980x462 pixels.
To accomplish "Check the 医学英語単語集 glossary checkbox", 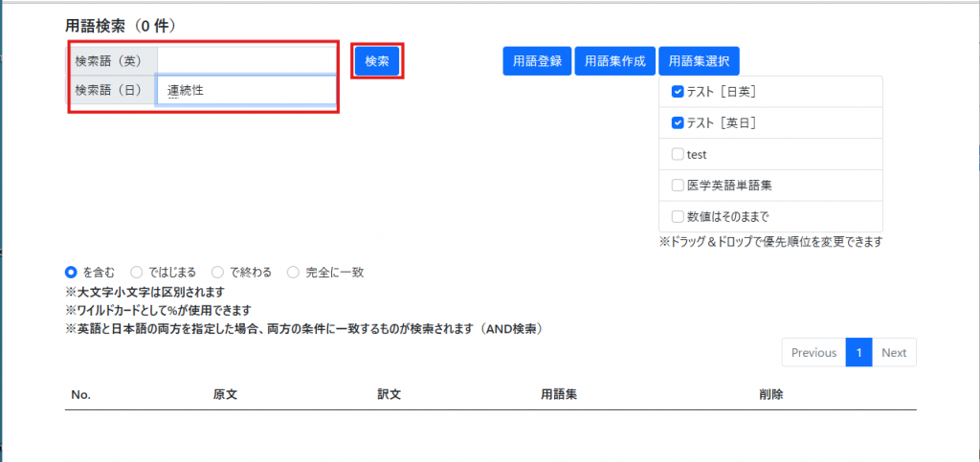I will point(678,185).
